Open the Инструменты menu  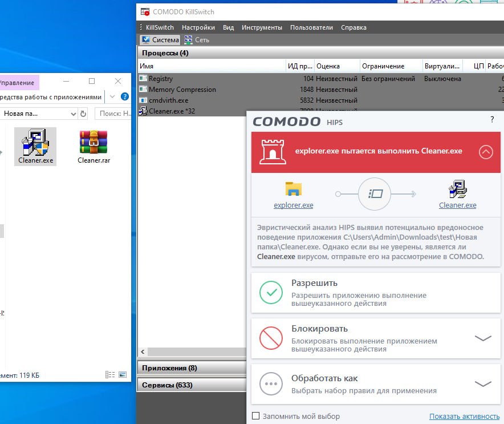[x=262, y=27]
